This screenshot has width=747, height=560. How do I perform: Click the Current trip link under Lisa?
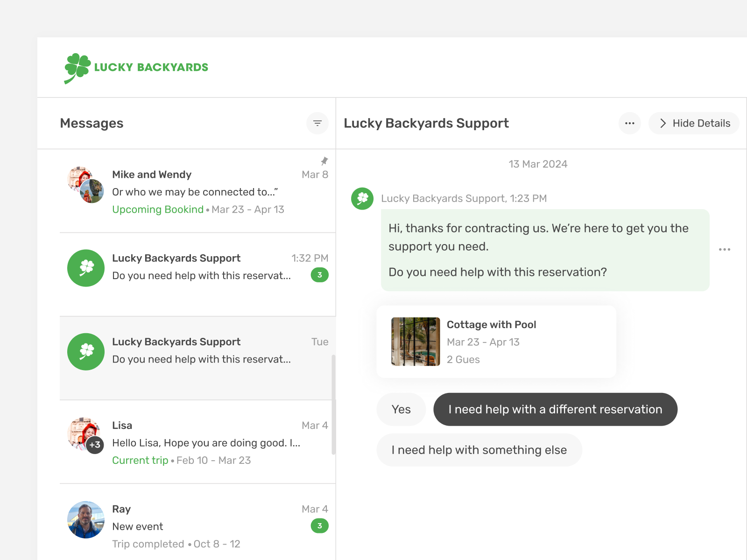(140, 460)
